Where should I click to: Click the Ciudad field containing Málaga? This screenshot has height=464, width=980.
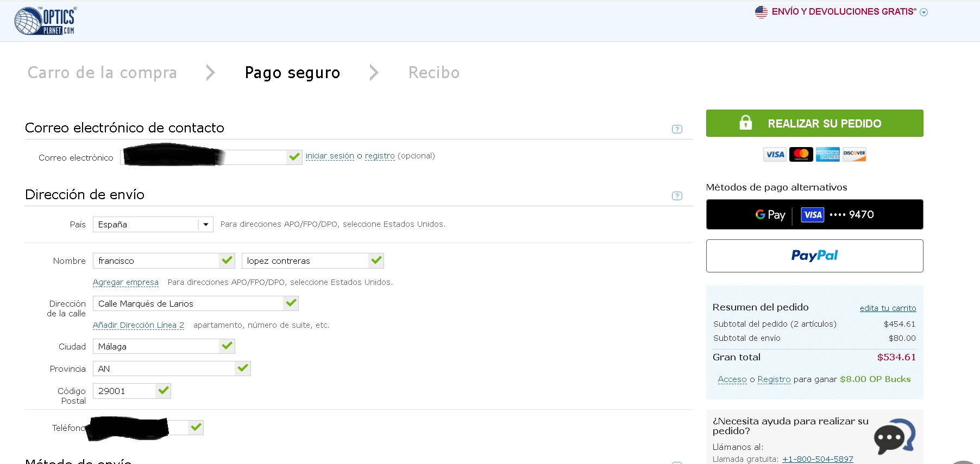pos(156,347)
